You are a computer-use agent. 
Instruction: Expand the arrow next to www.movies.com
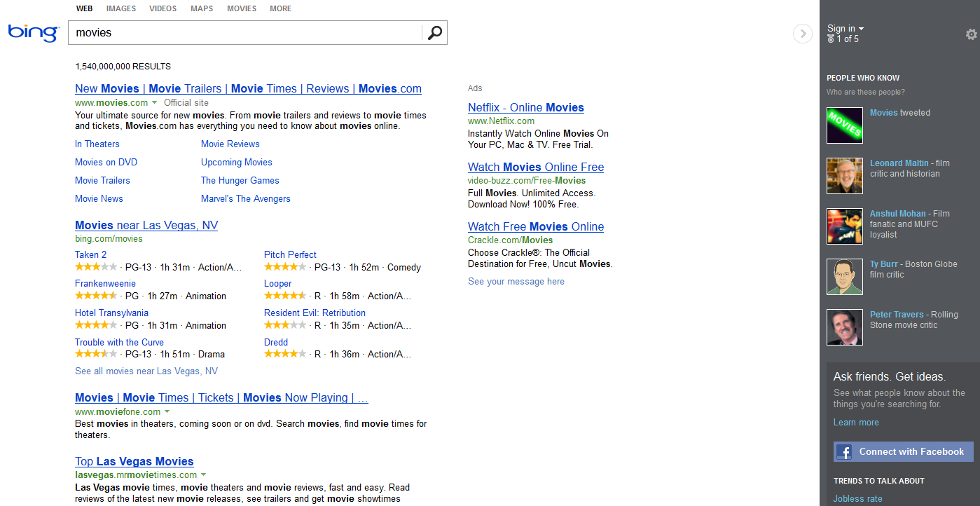click(155, 103)
